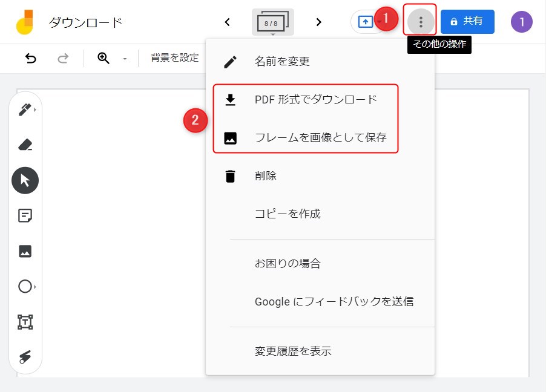Image resolution: width=546 pixels, height=392 pixels.
Task: Click the image icon beside フレームを画像として保存
Action: (x=230, y=138)
